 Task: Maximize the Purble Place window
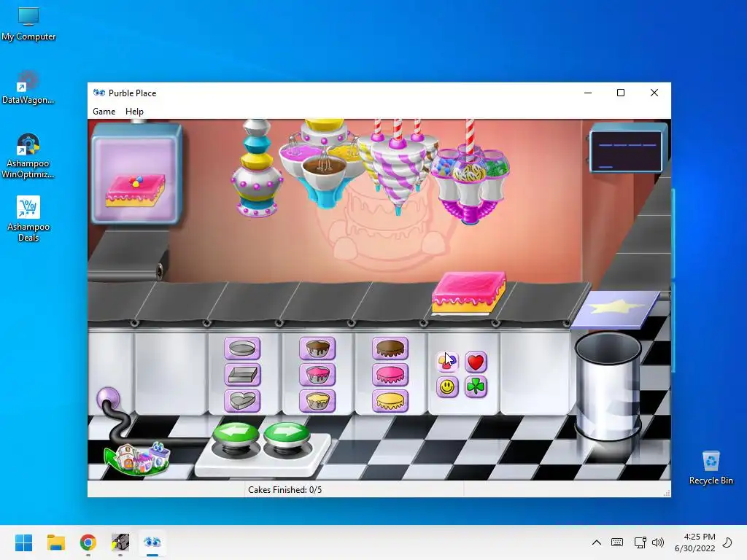(x=621, y=93)
